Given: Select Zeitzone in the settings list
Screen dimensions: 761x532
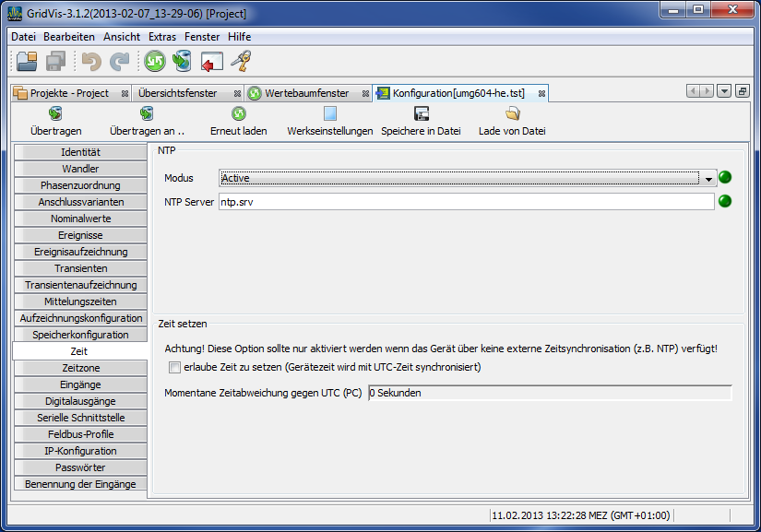Looking at the screenshot, I should (x=80, y=367).
